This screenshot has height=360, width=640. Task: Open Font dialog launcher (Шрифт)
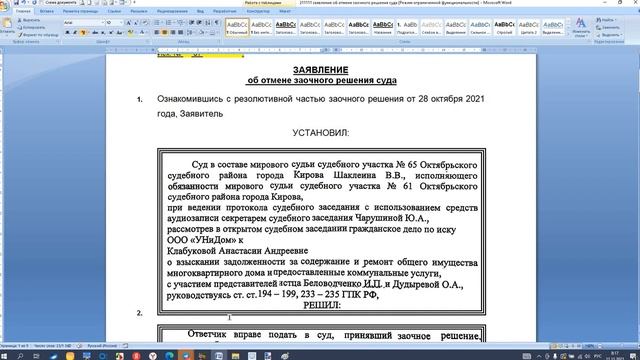pos(147,41)
